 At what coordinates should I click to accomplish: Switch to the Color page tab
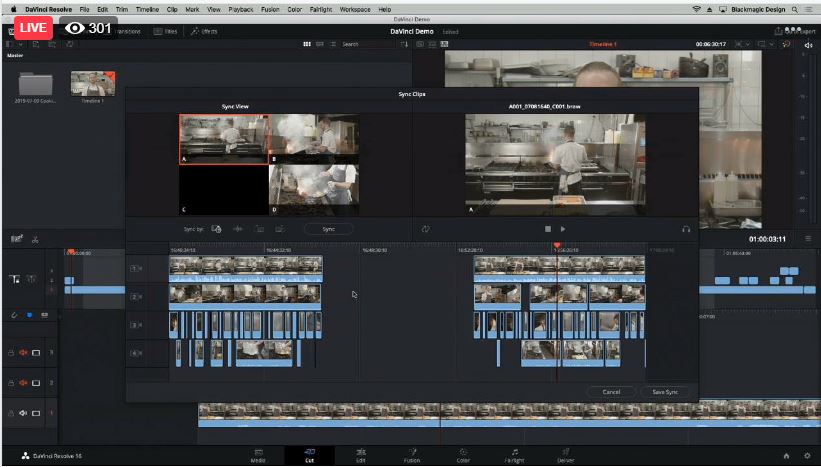pyautogui.click(x=463, y=455)
